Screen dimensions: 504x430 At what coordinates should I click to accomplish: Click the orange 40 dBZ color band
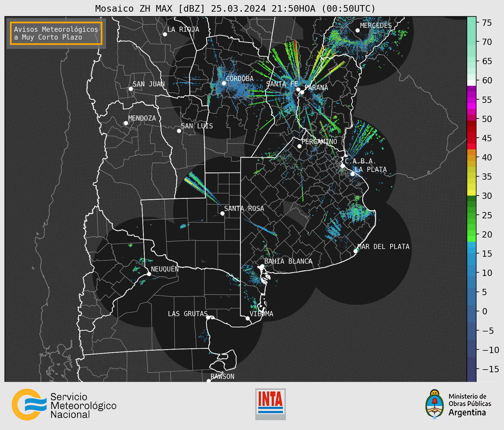(x=471, y=157)
